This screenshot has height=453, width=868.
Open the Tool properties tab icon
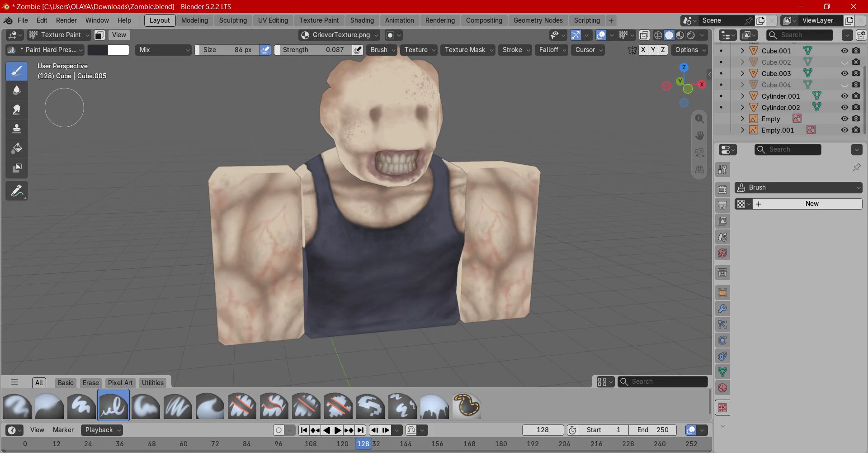tap(722, 170)
